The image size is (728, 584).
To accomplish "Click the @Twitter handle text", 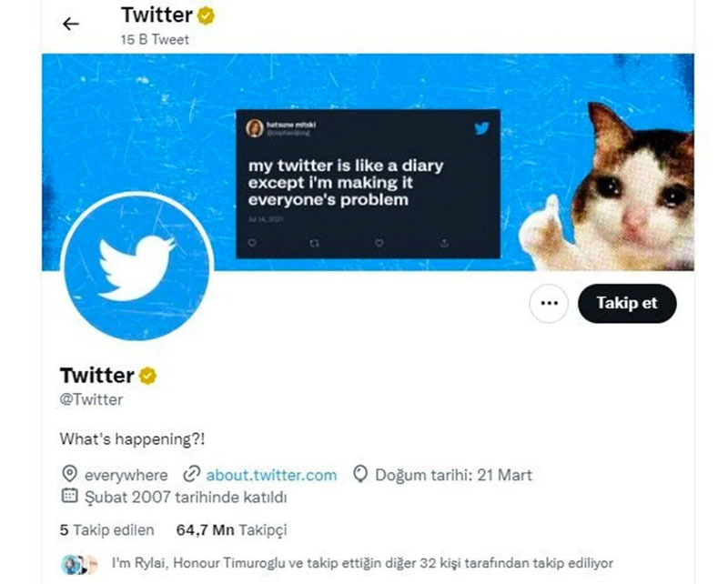I will [91, 399].
